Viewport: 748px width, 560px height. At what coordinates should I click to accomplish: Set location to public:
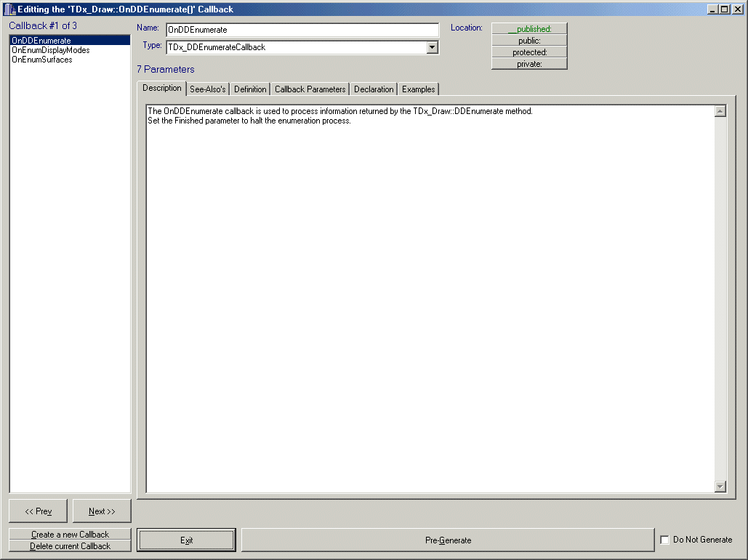pos(529,41)
